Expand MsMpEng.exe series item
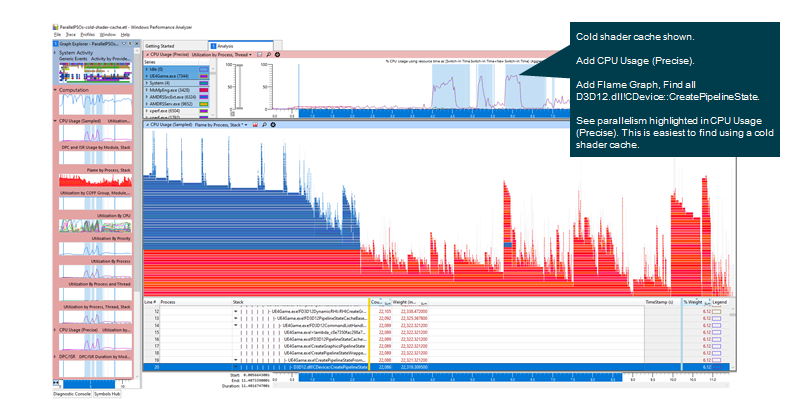This screenshot has width=800, height=401. [147, 89]
